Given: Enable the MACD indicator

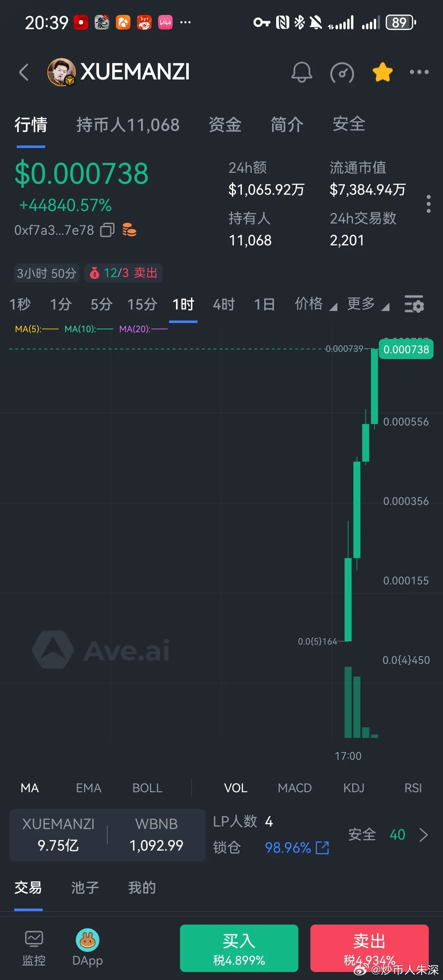Looking at the screenshot, I should pos(295,787).
